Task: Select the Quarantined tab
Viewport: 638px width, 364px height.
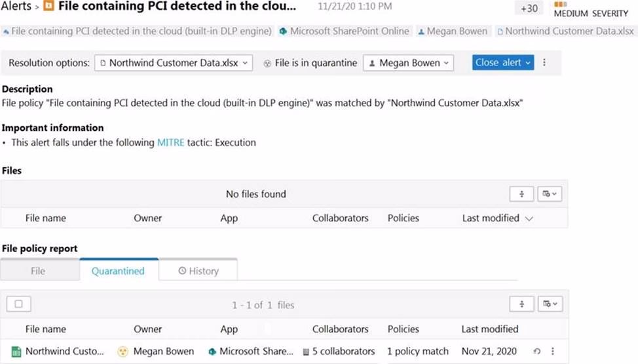Action: pyautogui.click(x=118, y=271)
